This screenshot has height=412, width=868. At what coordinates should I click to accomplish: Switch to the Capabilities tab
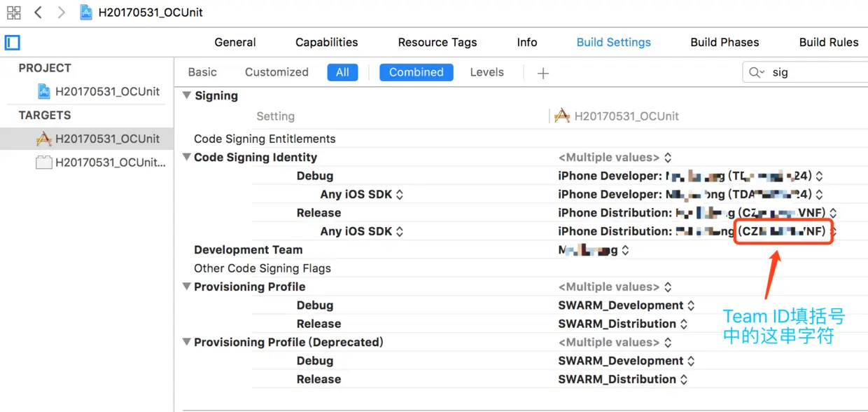[x=326, y=42]
